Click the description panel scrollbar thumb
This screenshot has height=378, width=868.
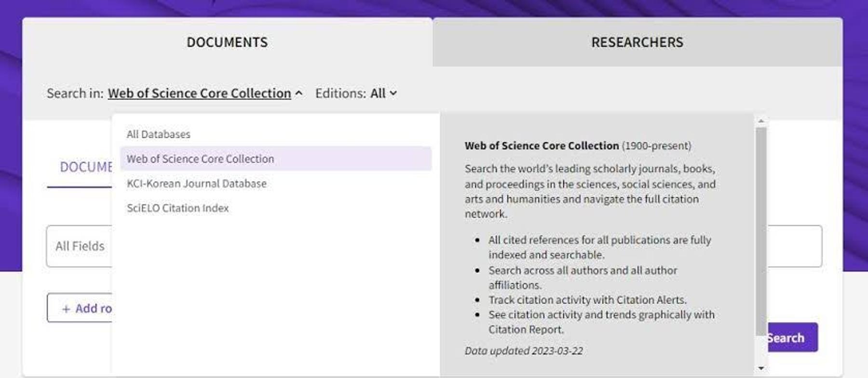[761, 231]
